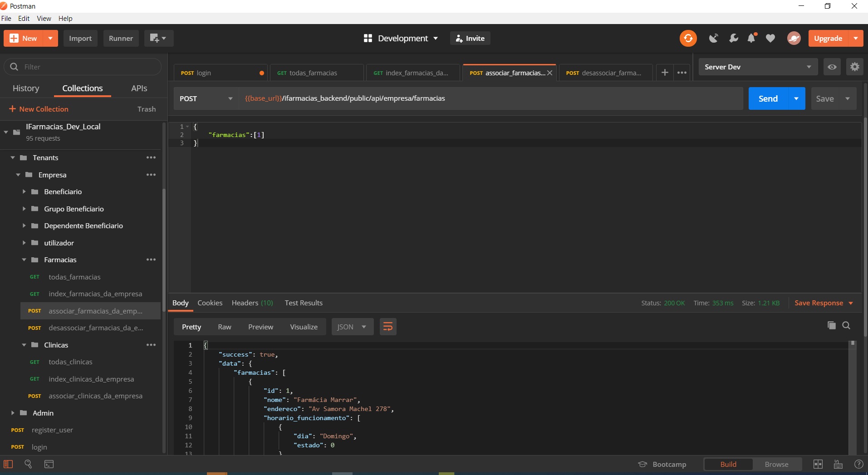Viewport: 868px width, 475px height.
Task: Open Test Results tab
Action: [304, 303]
